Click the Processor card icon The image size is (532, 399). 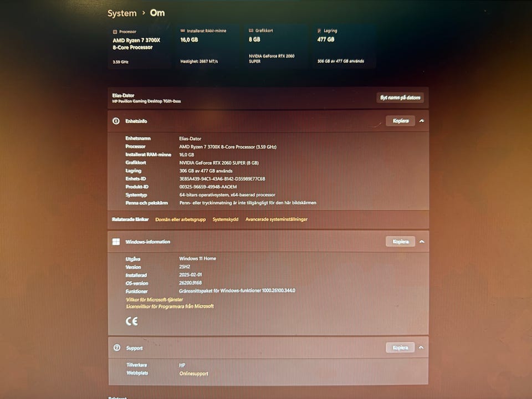[115, 32]
